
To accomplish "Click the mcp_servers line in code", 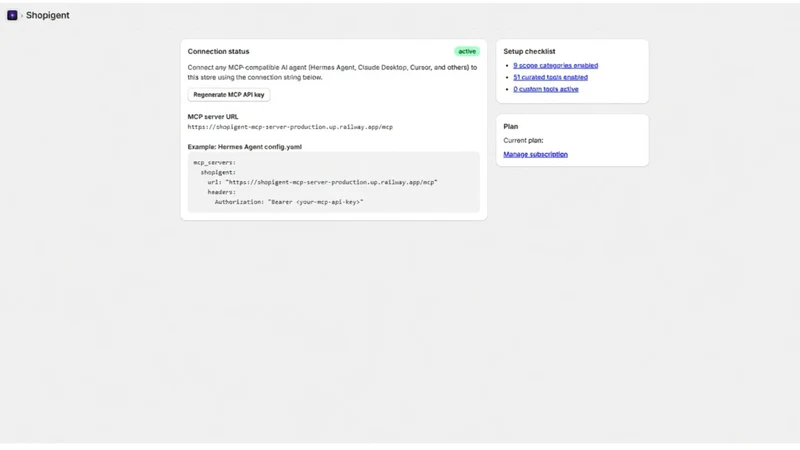I will pos(214,163).
